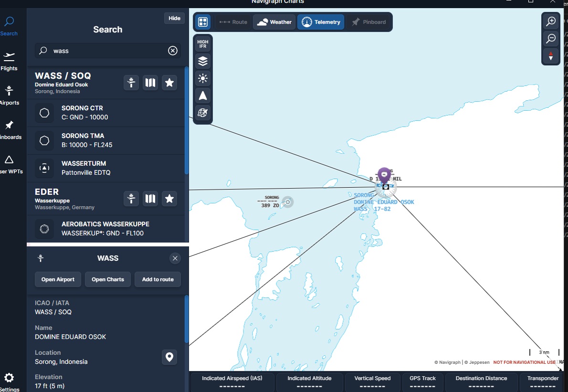
Task: Favorite WASS / SOQ with the star icon
Action: tap(169, 83)
